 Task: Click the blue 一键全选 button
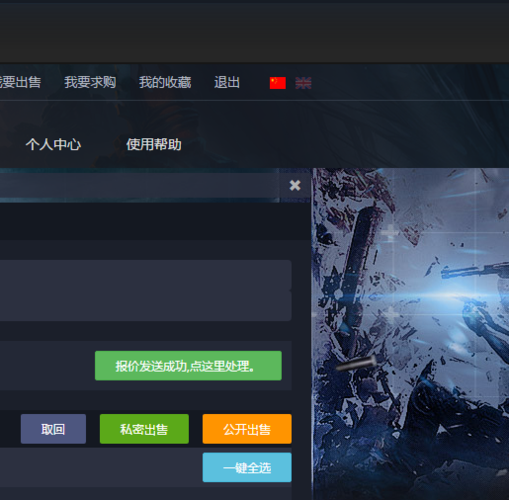click(247, 467)
